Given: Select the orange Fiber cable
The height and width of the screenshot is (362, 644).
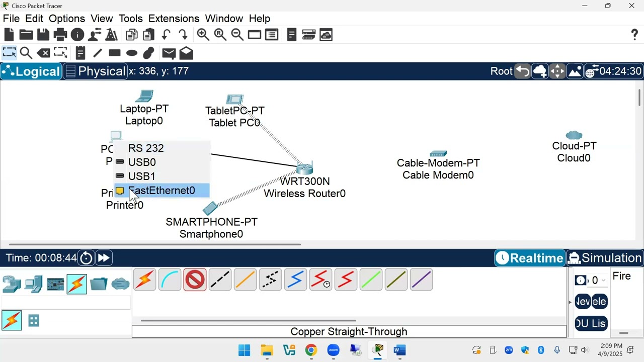Looking at the screenshot, I should pyautogui.click(x=246, y=280).
